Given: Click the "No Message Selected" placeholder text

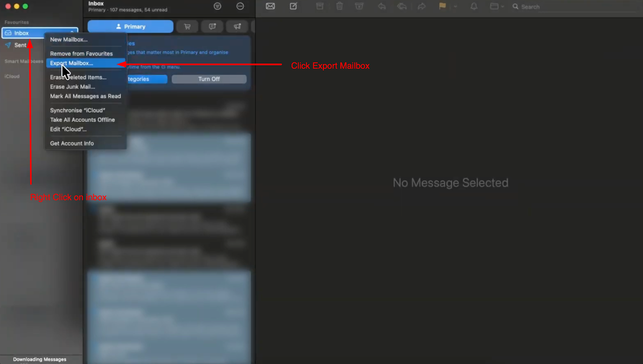Looking at the screenshot, I should pyautogui.click(x=451, y=183).
